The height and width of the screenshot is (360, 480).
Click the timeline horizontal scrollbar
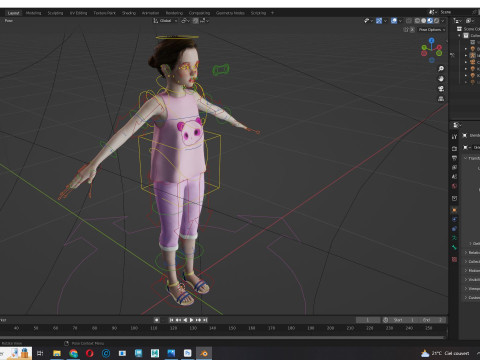[223, 337]
